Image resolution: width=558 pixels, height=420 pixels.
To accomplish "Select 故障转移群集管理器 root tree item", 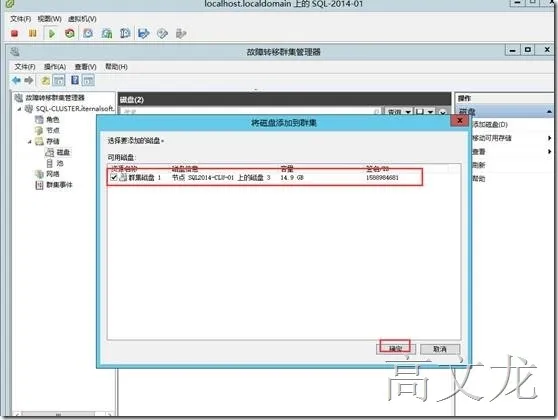I will 55,98.
